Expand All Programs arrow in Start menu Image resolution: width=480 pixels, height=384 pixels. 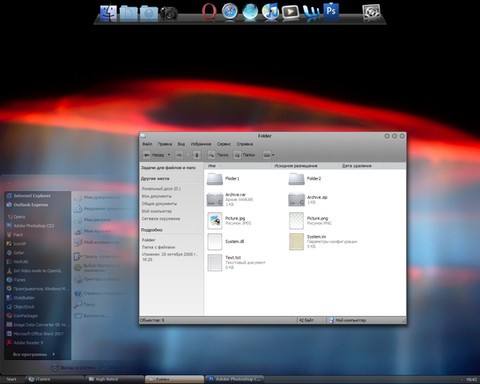tap(54, 354)
